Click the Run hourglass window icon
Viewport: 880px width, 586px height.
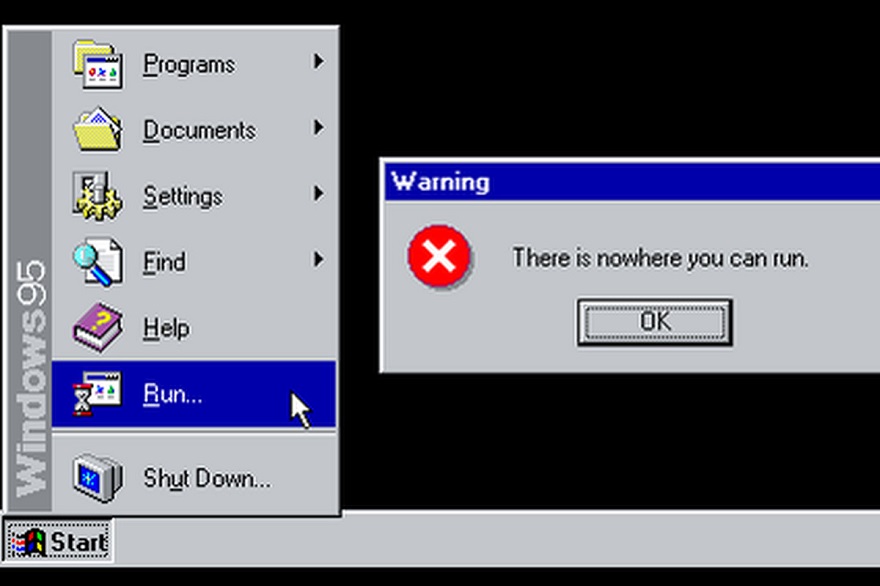[97, 393]
